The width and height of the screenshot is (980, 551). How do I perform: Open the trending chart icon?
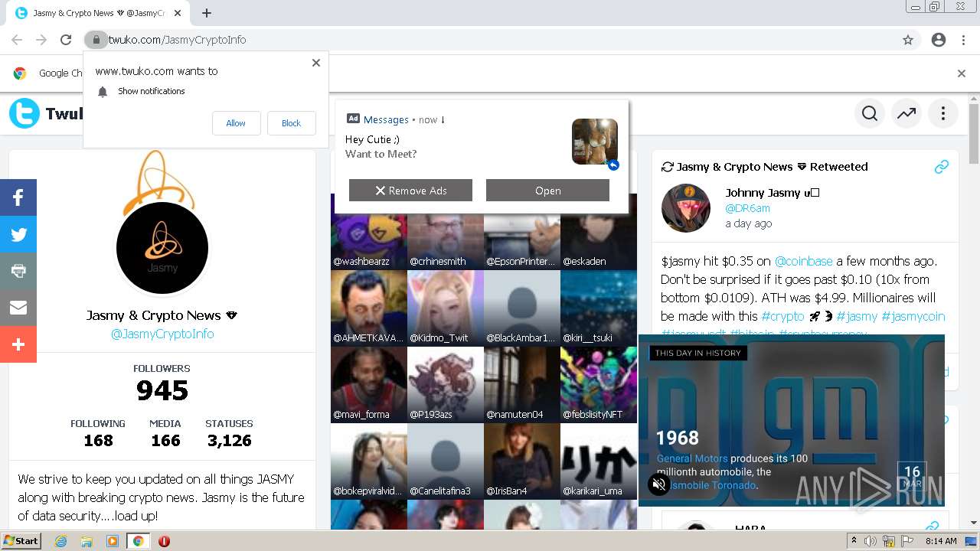pos(906,114)
